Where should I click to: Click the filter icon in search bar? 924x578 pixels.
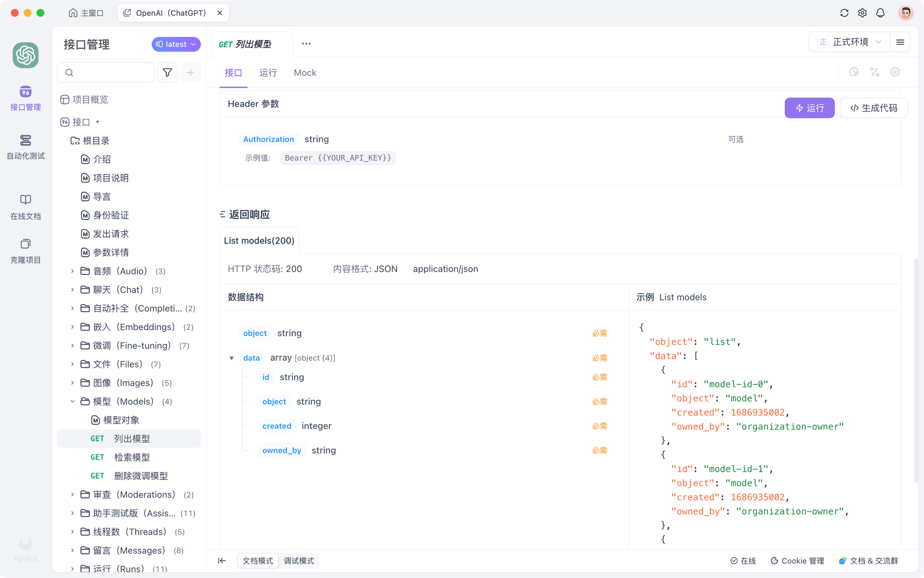pyautogui.click(x=168, y=73)
